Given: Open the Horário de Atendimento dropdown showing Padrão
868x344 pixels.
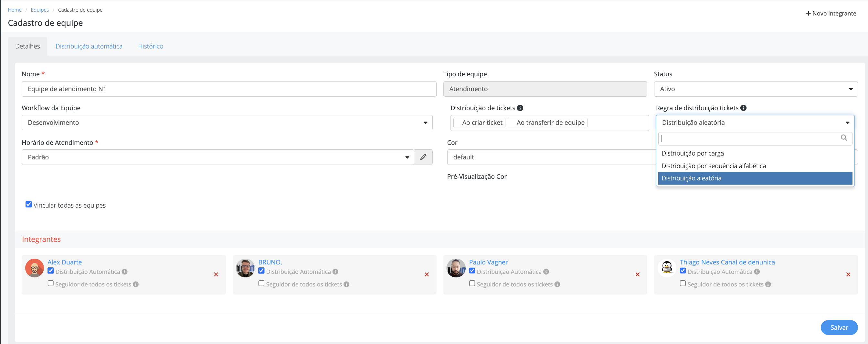Looking at the screenshot, I should click(218, 157).
